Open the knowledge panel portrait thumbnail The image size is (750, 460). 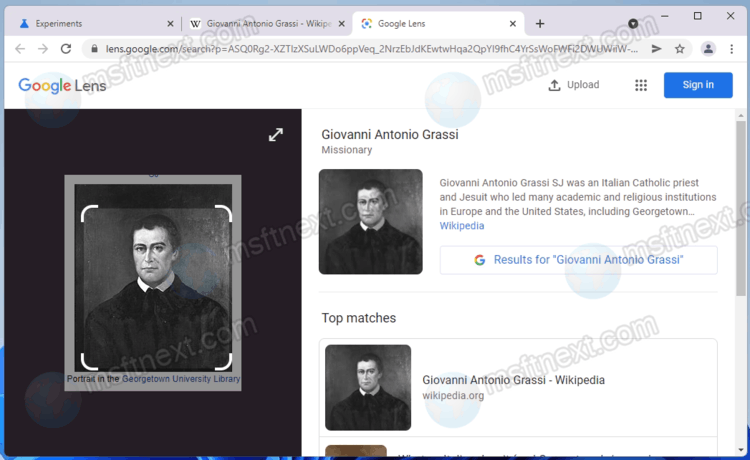click(x=371, y=221)
